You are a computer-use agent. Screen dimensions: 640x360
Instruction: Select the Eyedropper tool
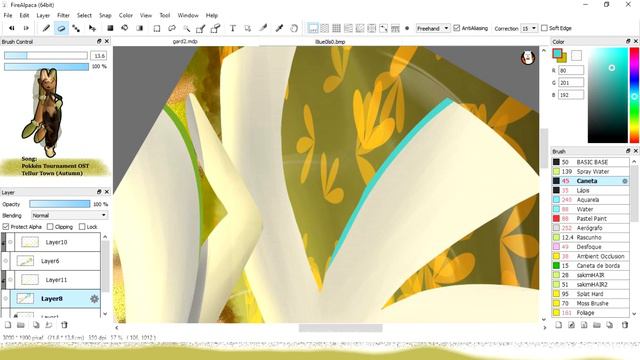click(279, 28)
